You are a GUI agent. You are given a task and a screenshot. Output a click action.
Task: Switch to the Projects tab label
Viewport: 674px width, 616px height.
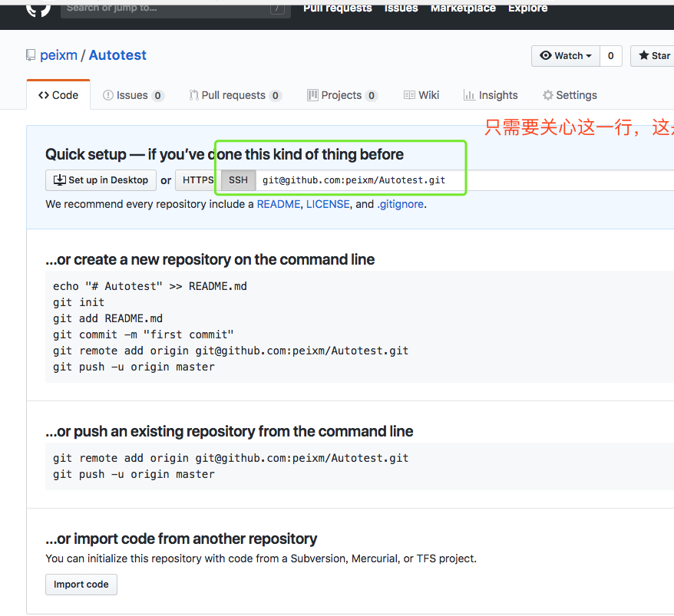[x=342, y=95]
